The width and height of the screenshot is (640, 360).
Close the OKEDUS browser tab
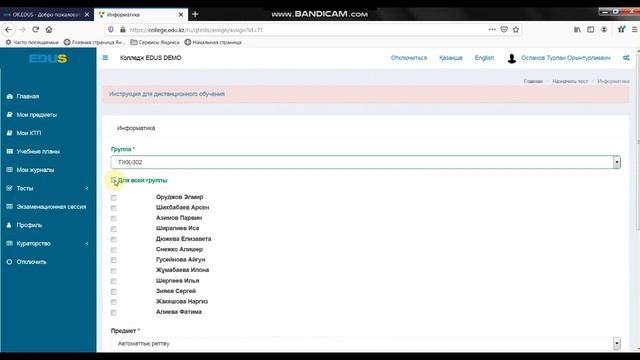[87, 15]
